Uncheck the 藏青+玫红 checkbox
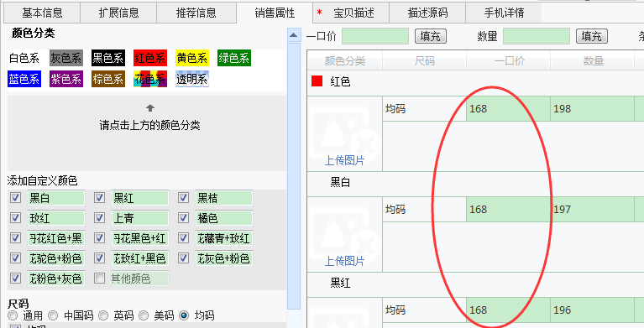Viewport: 644px width, 328px height. click(x=183, y=237)
